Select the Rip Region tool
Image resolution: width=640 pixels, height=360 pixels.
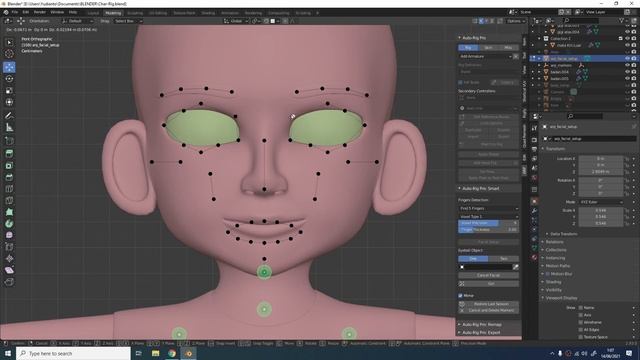point(9,282)
